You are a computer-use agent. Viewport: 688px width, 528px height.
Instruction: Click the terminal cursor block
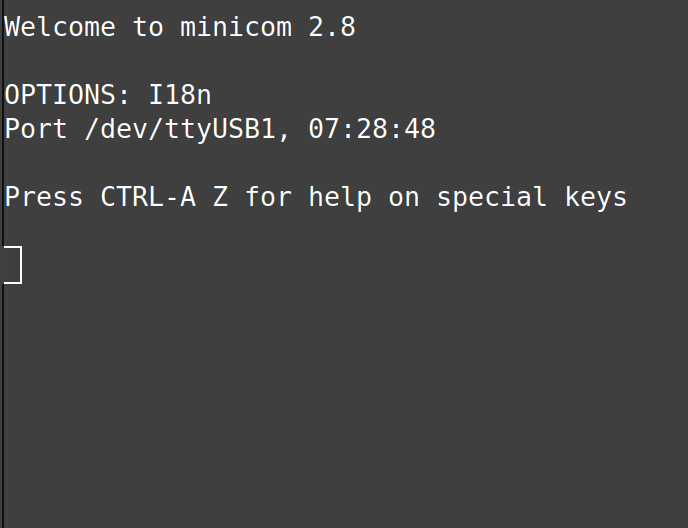coord(13,265)
